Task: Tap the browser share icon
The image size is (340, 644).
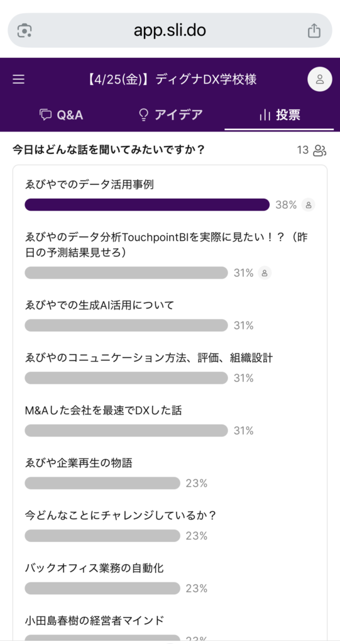Action: [314, 30]
